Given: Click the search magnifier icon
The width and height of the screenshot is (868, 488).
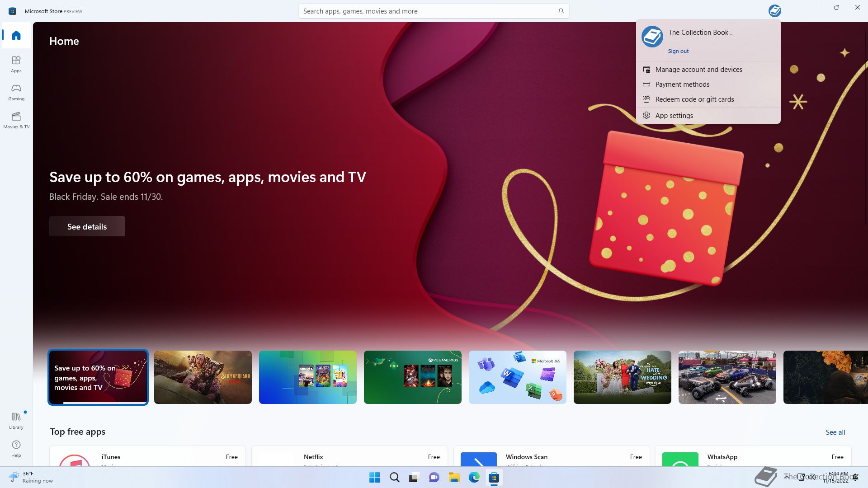Looking at the screenshot, I should click(x=561, y=11).
